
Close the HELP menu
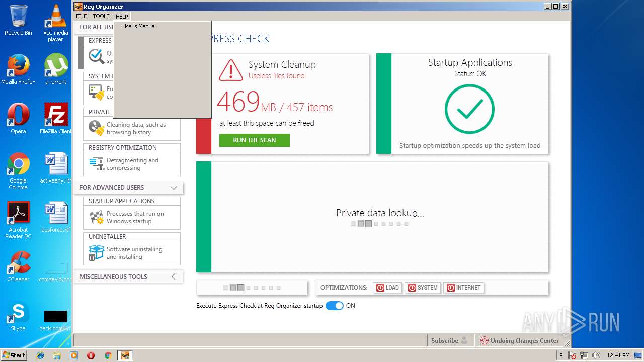(x=122, y=16)
